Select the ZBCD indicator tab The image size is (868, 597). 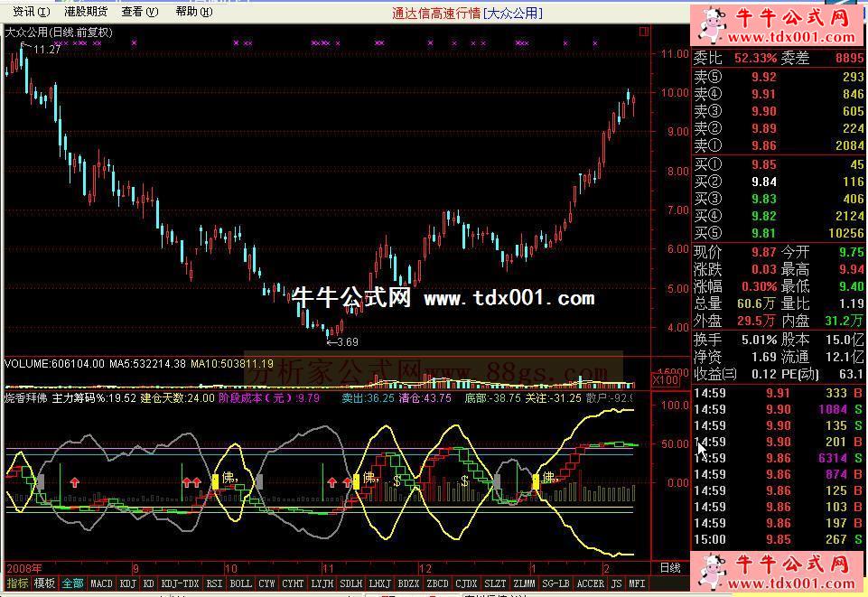click(x=437, y=583)
